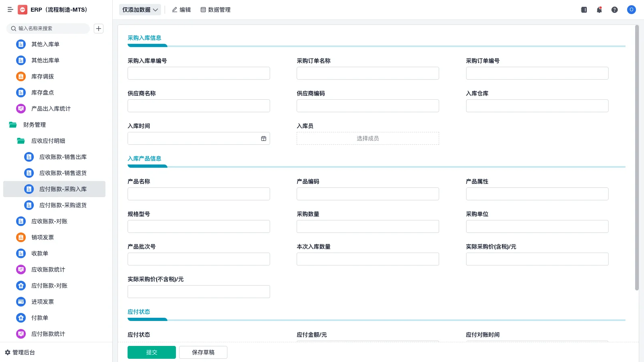
Task: Click the 规格型号 input field
Action: point(199,226)
